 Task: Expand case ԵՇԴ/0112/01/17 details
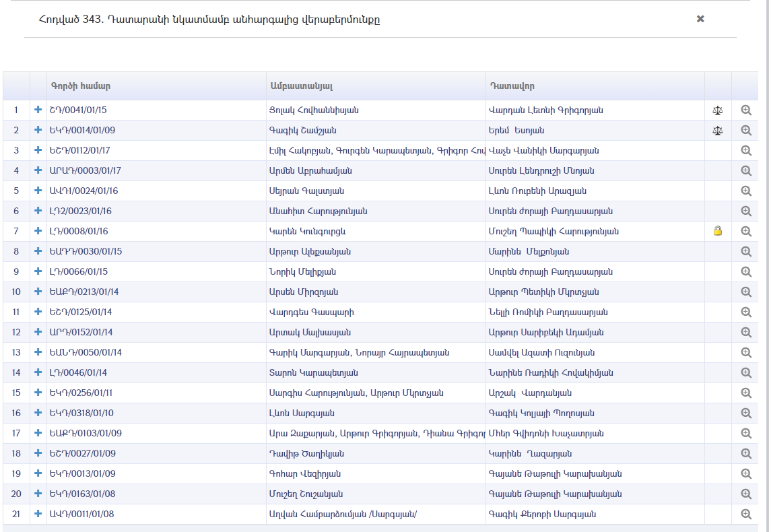[38, 150]
